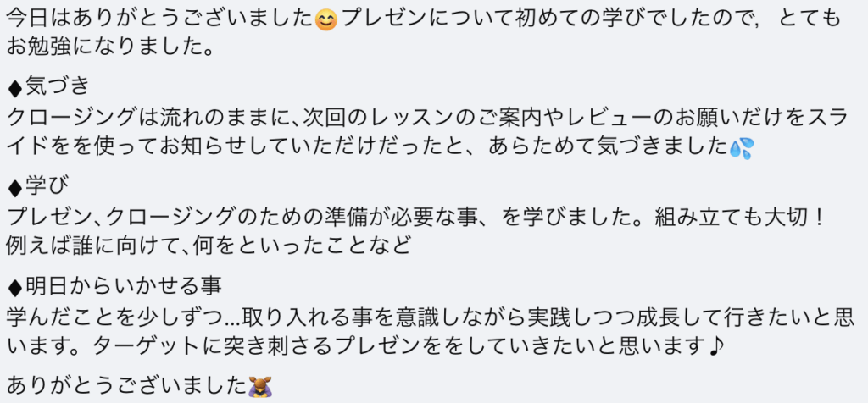Screen dimensions: 868x403
Task: Click the phrase 学んだことを少しずつ
Action: 114,317
